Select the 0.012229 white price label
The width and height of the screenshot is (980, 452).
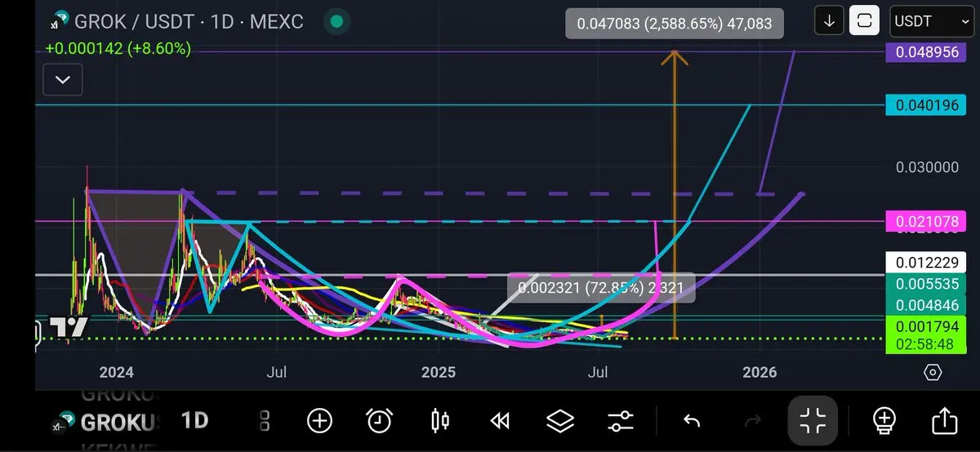coord(926,263)
